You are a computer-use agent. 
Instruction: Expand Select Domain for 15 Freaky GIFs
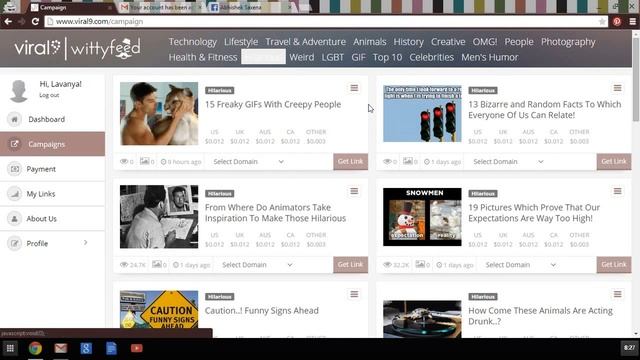[x=248, y=162]
